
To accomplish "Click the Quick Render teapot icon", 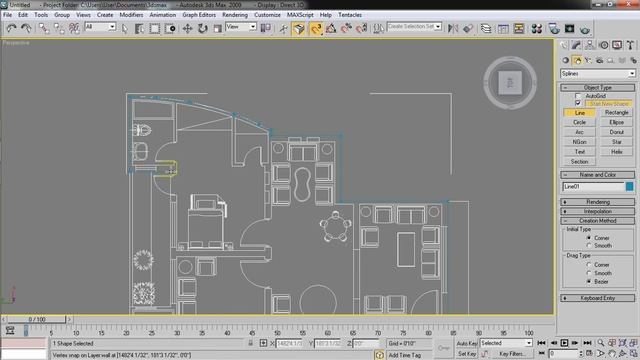I will click(x=585, y=29).
